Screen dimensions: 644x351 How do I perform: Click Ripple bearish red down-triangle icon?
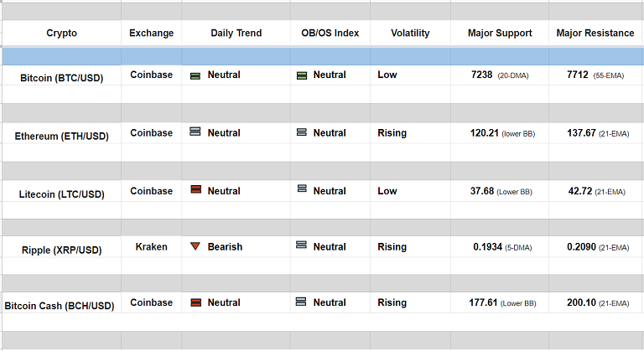click(x=195, y=246)
